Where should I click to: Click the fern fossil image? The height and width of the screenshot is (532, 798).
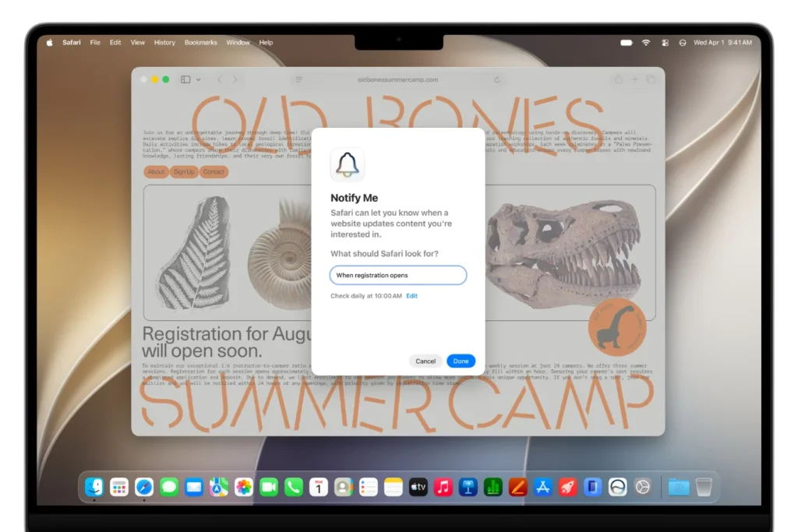coord(196,253)
